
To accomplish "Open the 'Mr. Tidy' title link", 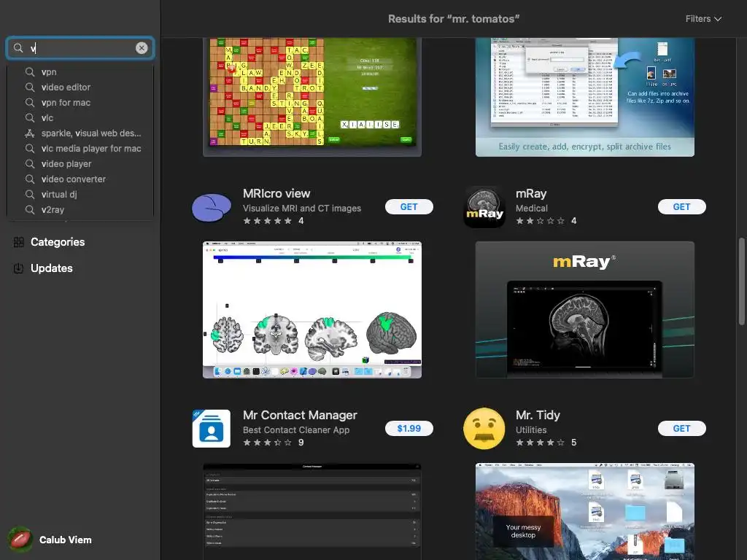I will tap(538, 415).
